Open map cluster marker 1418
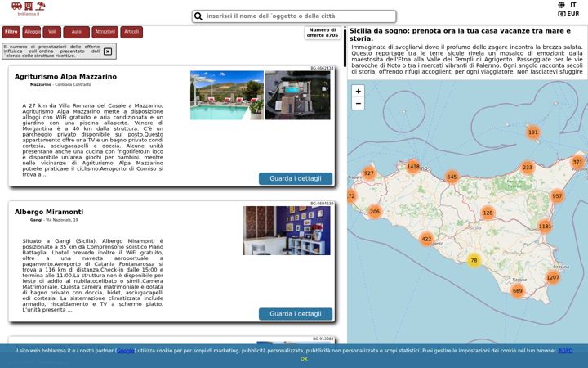The height and width of the screenshot is (368, 588). pyautogui.click(x=413, y=167)
